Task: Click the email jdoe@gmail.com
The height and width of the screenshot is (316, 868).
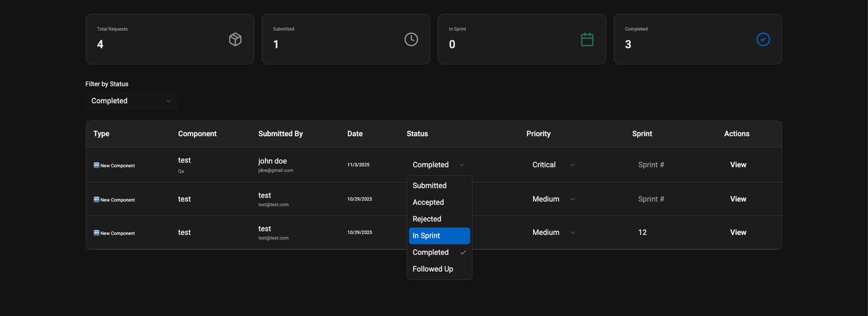Action: click(x=276, y=171)
